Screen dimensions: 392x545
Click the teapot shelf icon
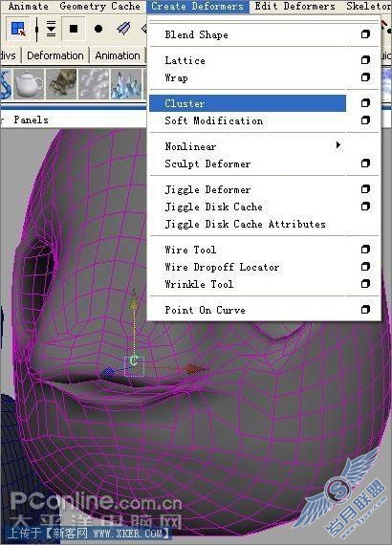[x=30, y=84]
